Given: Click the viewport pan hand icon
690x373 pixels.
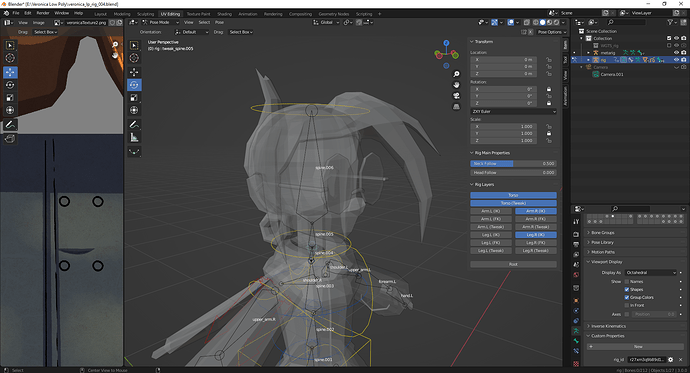Looking at the screenshot, I should click(456, 84).
